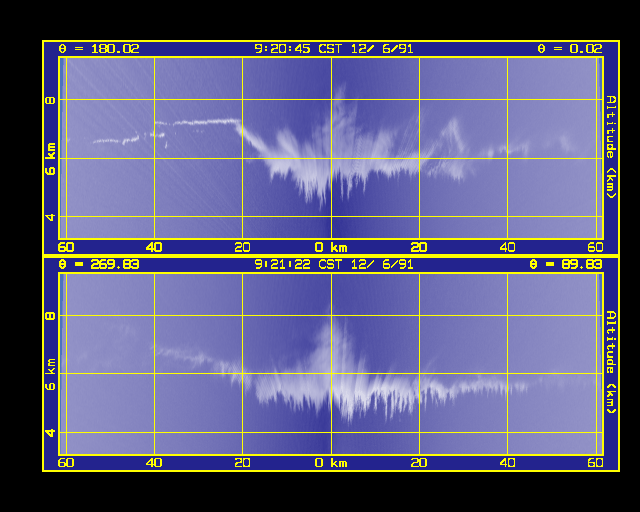Select the left-side 20 range label of the upper panel

242,247
